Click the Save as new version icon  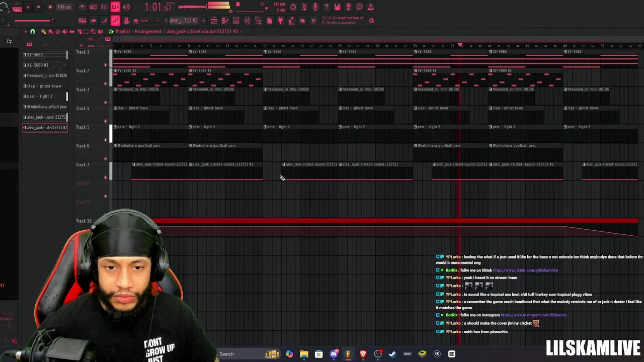tap(349, 7)
